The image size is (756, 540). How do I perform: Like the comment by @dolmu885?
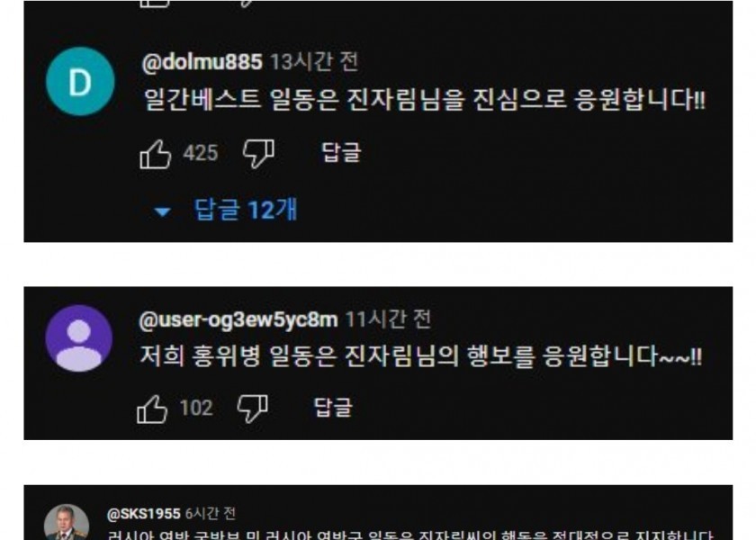[155, 154]
